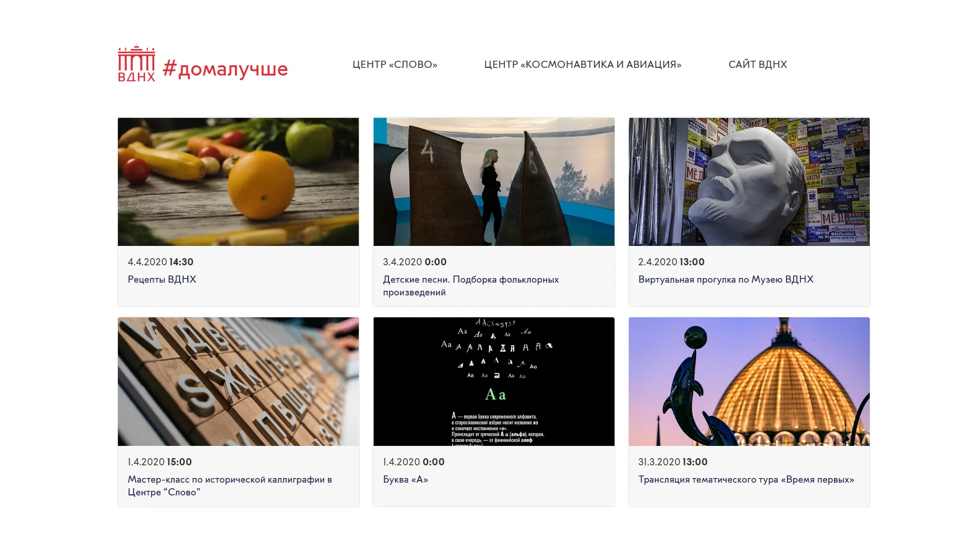Click the 2.4.2020 13:00 date label

[x=671, y=262]
